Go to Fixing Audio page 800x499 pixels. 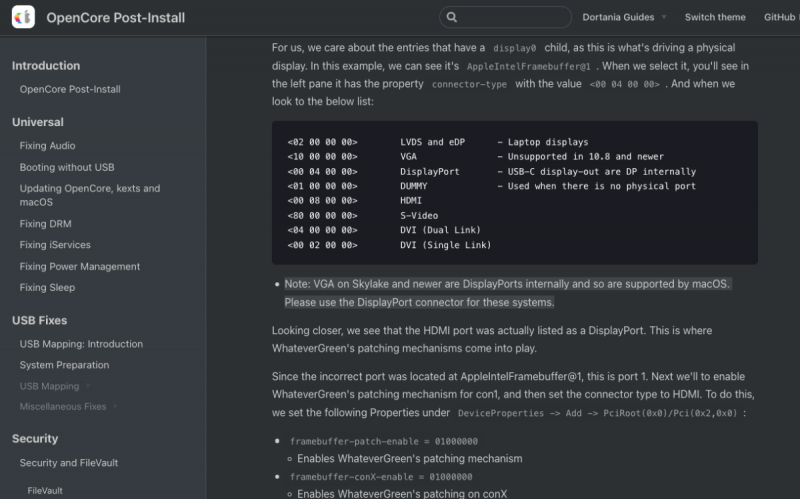[x=47, y=145]
